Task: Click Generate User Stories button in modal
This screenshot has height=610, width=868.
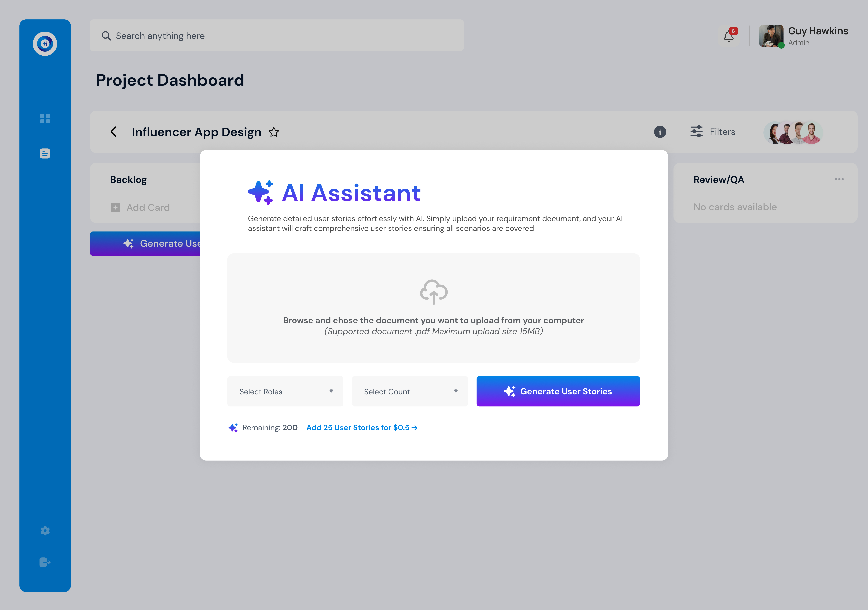Action: (558, 391)
